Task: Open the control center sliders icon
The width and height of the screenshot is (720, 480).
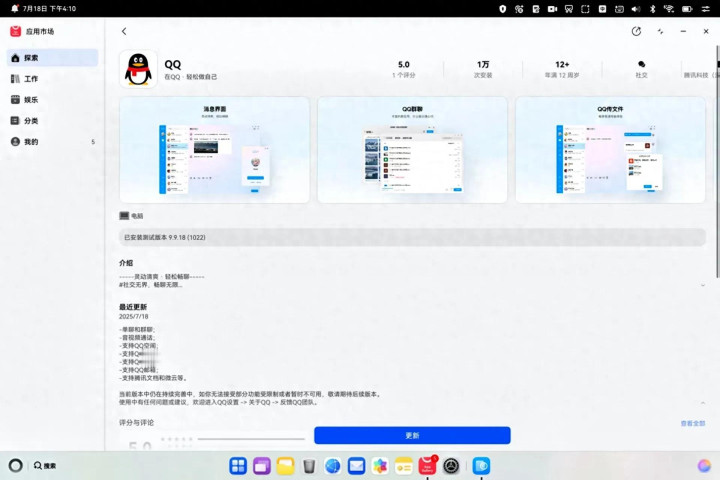Action: (x=705, y=9)
